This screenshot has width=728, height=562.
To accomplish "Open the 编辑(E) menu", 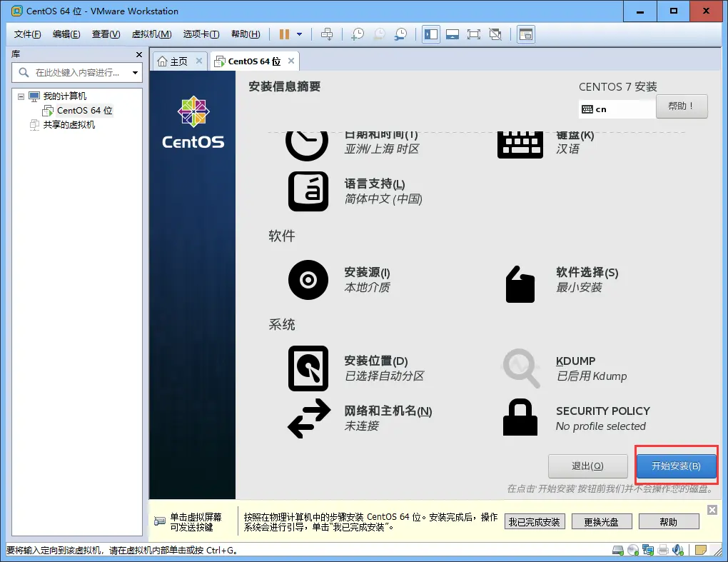I will click(66, 34).
